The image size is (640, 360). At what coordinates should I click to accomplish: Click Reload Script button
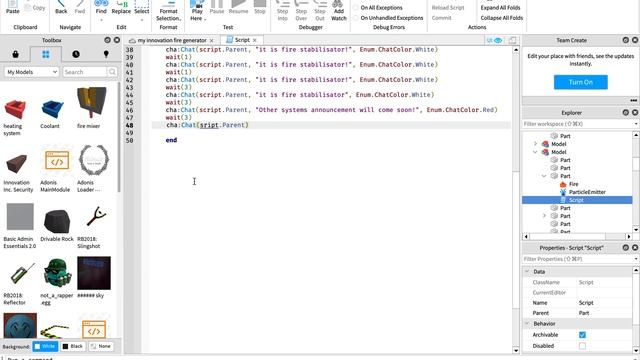click(448, 8)
